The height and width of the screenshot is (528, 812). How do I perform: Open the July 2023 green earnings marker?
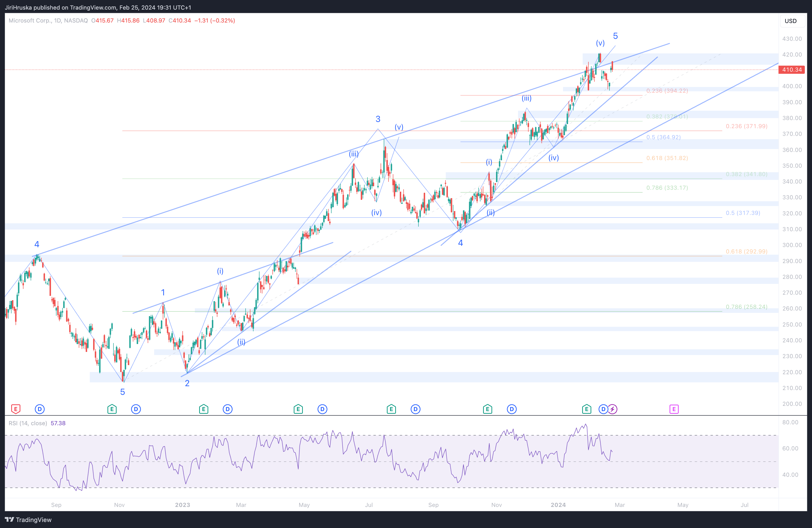pos(391,409)
